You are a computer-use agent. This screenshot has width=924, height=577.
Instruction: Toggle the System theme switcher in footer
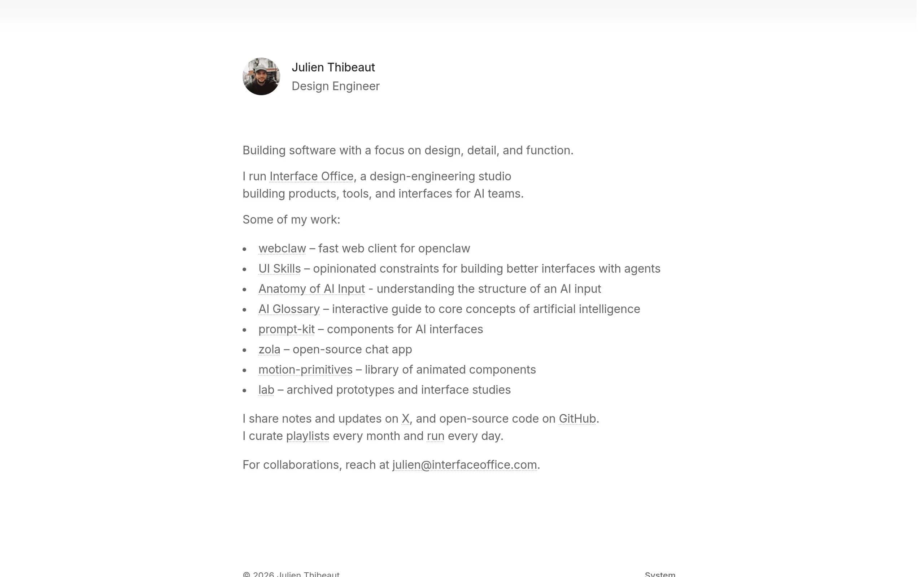[659, 574]
